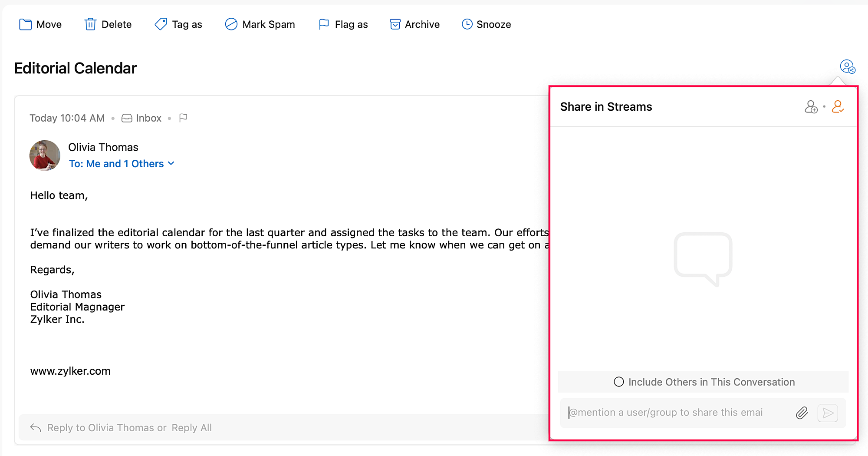Screen dimensions: 868x456
Task: Click the orange user check icon
Action: click(x=838, y=107)
